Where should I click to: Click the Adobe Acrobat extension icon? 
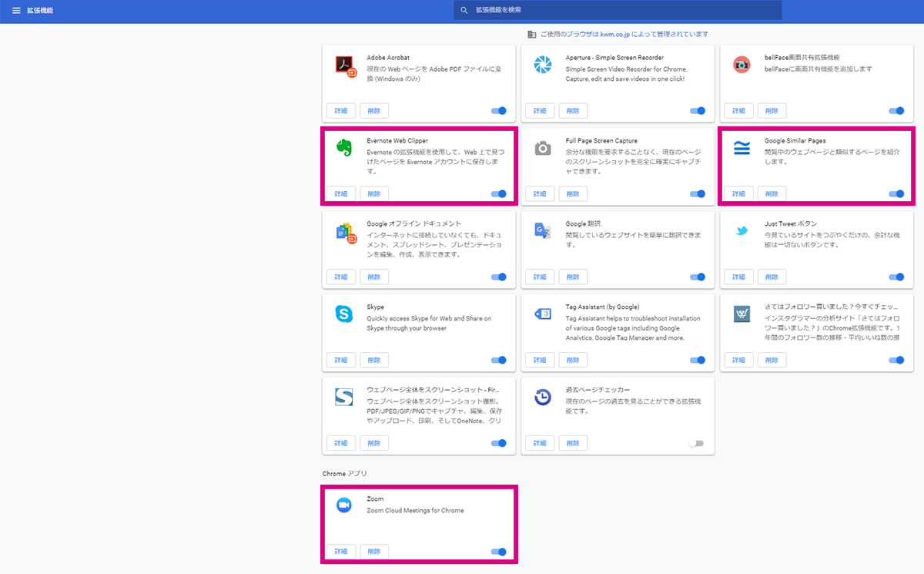[346, 65]
